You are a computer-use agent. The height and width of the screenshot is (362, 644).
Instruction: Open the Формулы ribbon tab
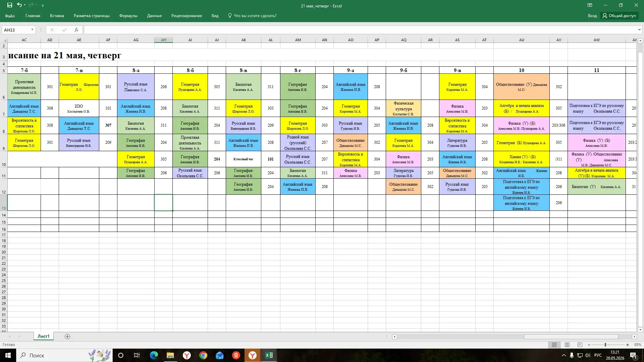128,16
